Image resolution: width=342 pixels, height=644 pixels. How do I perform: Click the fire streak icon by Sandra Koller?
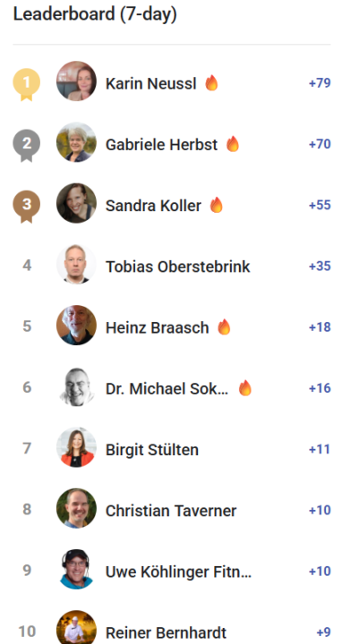coord(217,205)
